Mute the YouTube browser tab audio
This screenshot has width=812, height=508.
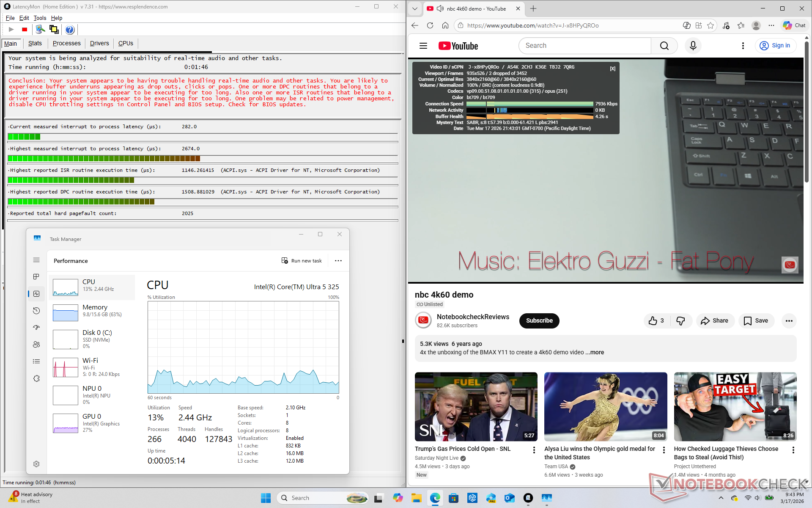(440, 8)
